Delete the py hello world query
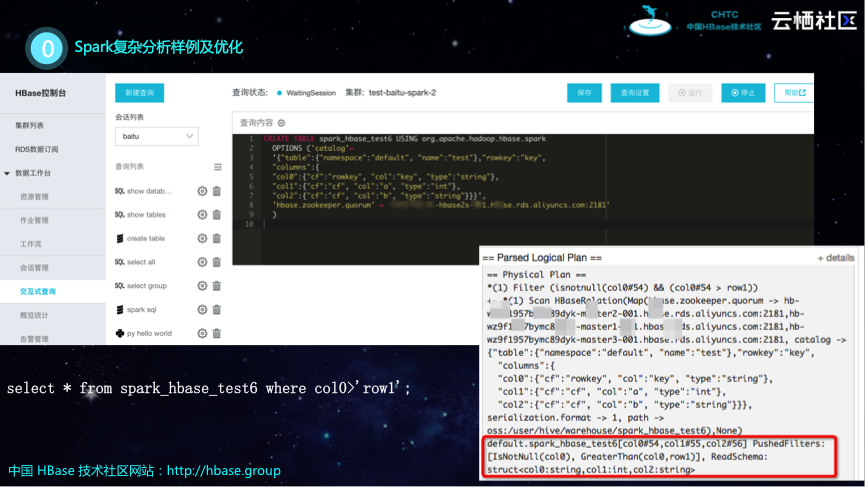 [216, 333]
